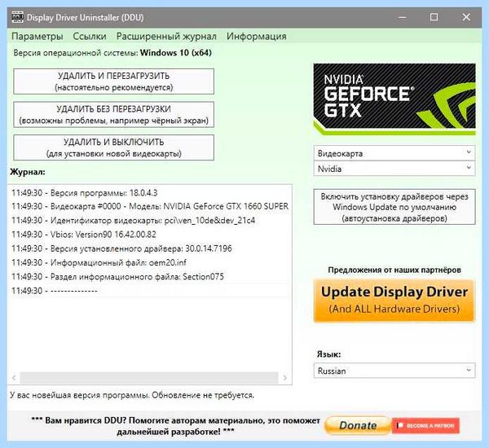
Task: Click the horizontal scrollbar in the log
Action: (x=149, y=378)
